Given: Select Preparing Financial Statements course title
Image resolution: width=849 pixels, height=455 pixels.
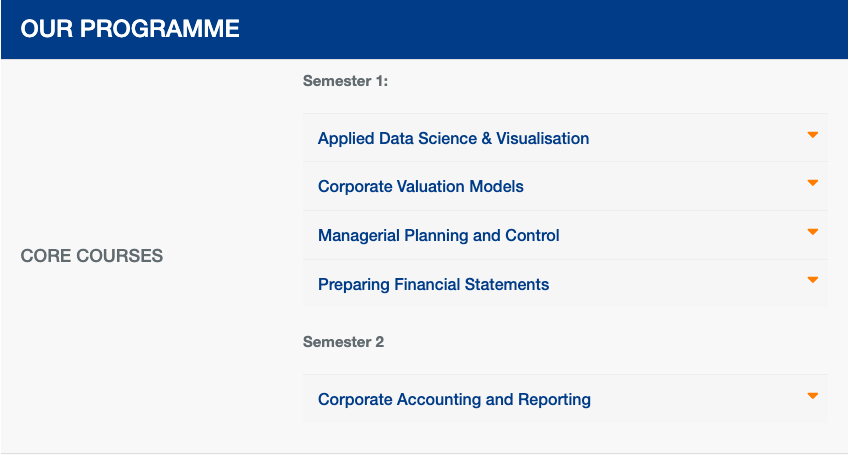Looking at the screenshot, I should [x=433, y=284].
